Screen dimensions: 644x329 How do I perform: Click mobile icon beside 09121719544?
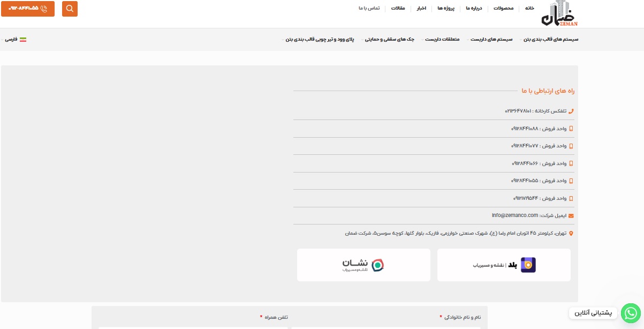[571, 198]
